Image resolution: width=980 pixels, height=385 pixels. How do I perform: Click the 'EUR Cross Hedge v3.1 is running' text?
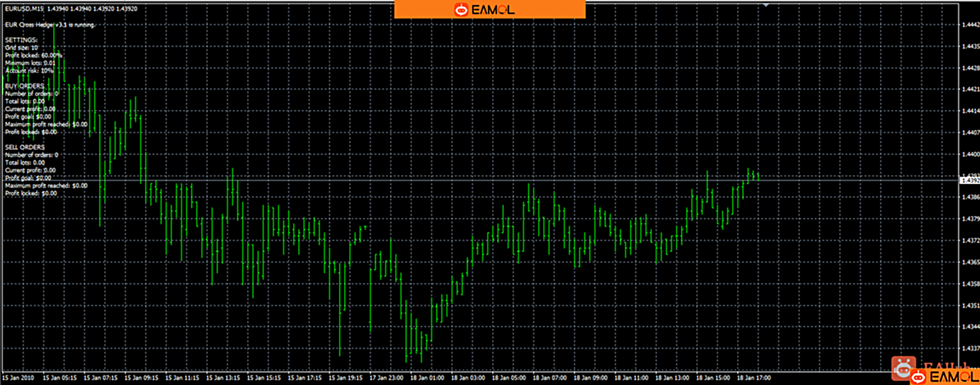pyautogui.click(x=50, y=25)
